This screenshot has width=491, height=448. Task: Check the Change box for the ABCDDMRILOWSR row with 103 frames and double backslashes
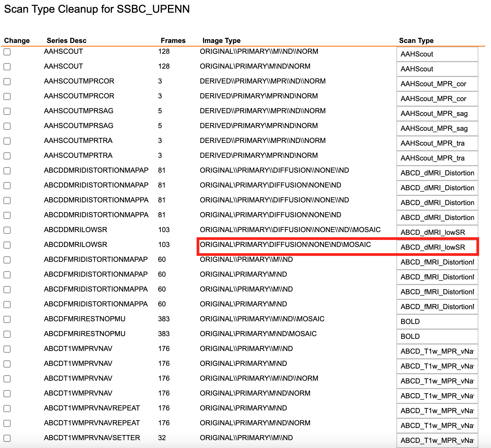[x=7, y=230]
